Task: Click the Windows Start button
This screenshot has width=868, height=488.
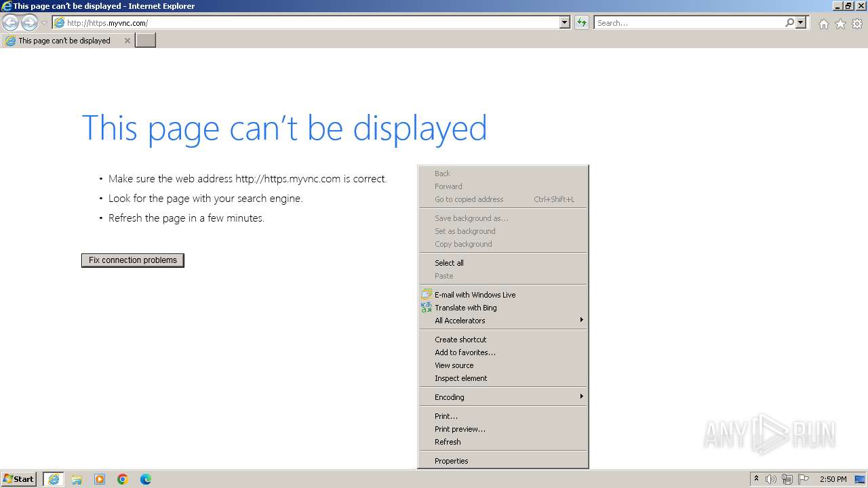Action: (x=18, y=479)
